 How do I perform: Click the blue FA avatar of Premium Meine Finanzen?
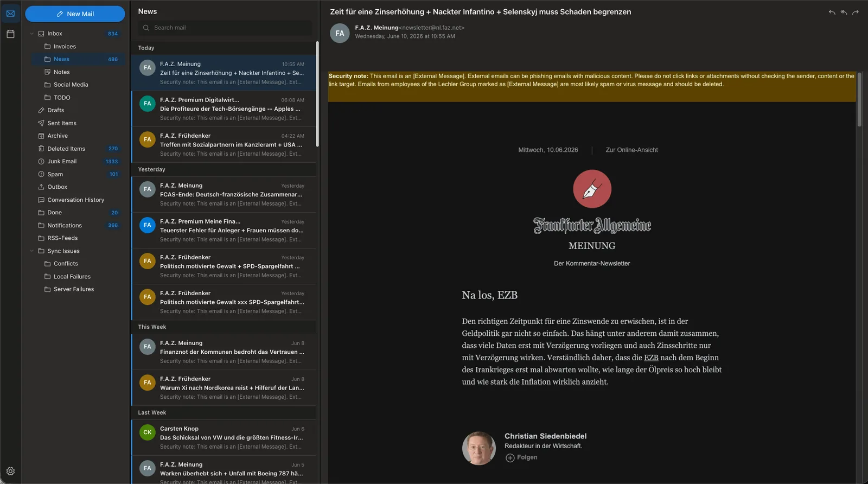point(147,225)
